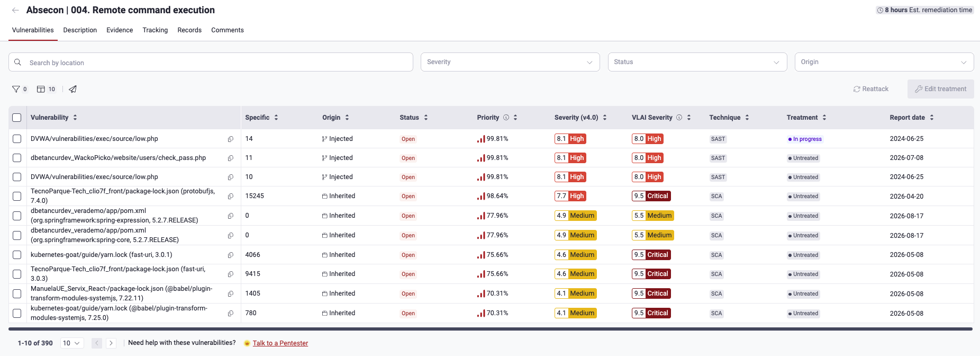Click report date 2026-04-20
Image resolution: width=980 pixels, height=356 pixels.
(906, 196)
